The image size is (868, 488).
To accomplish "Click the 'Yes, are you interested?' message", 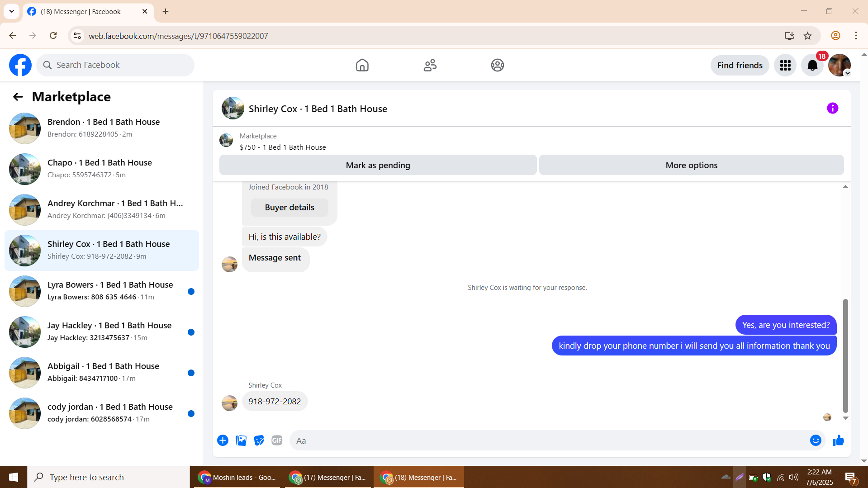I will 786,325.
